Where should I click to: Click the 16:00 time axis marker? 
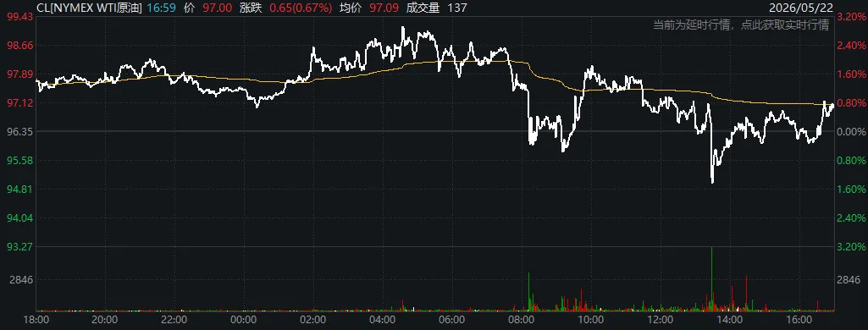799,320
